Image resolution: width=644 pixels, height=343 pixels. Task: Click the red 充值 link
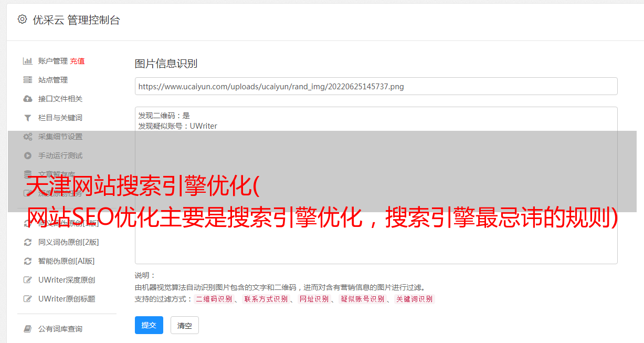click(x=77, y=61)
